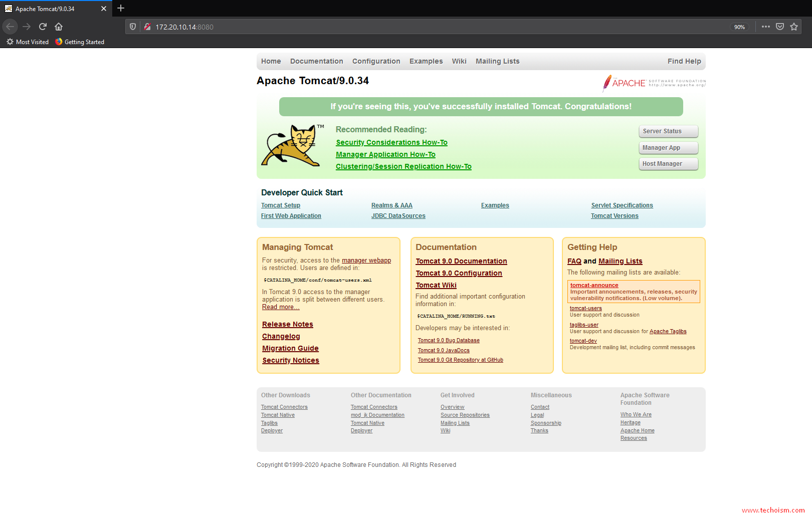The width and height of the screenshot is (812, 519).
Task: Select the Apache Tomcat/9.0.34 browser tab
Action: (55, 9)
